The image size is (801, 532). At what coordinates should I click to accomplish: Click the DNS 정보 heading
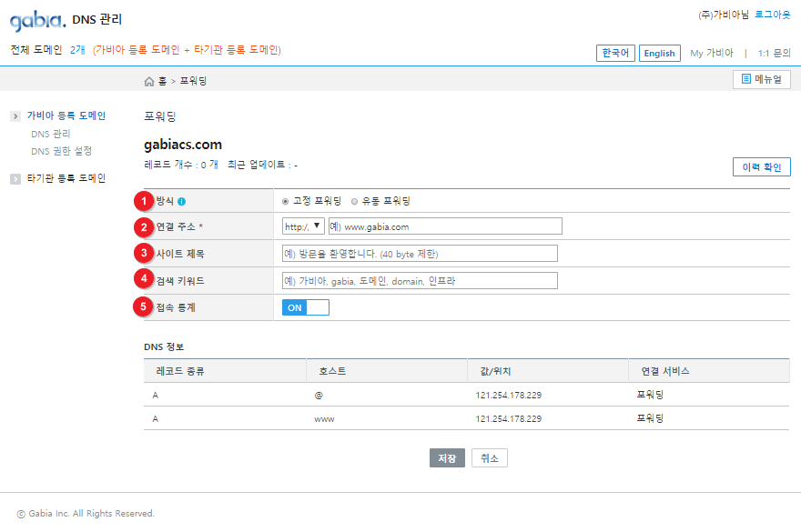pos(164,347)
